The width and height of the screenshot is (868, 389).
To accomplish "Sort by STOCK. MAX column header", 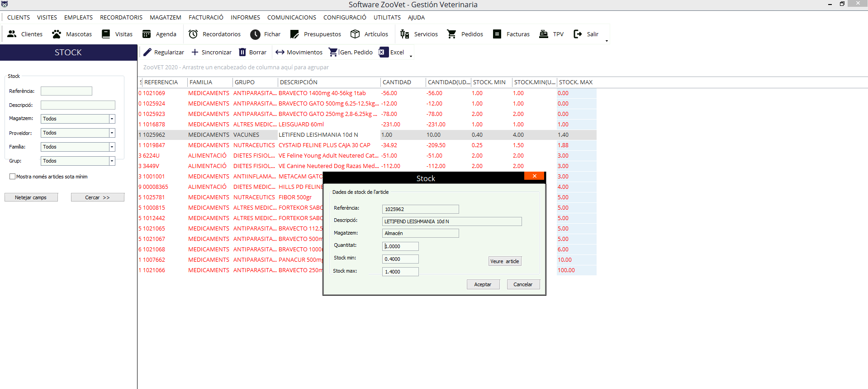I will point(577,82).
